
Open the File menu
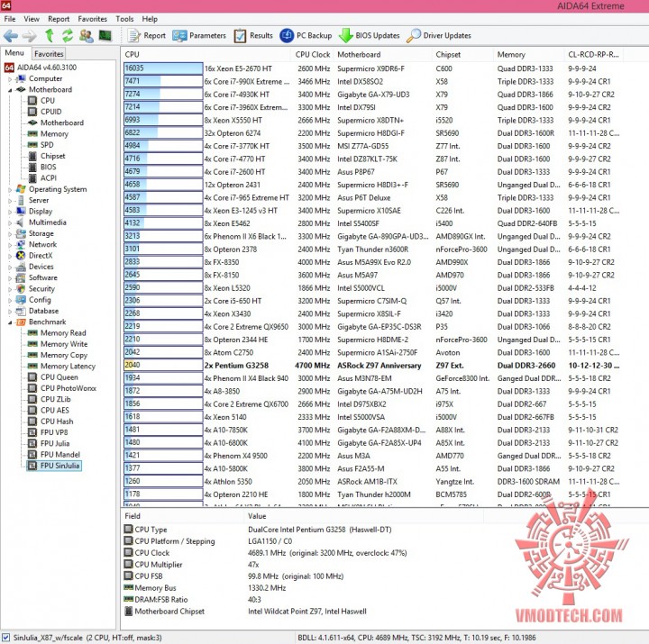point(10,19)
